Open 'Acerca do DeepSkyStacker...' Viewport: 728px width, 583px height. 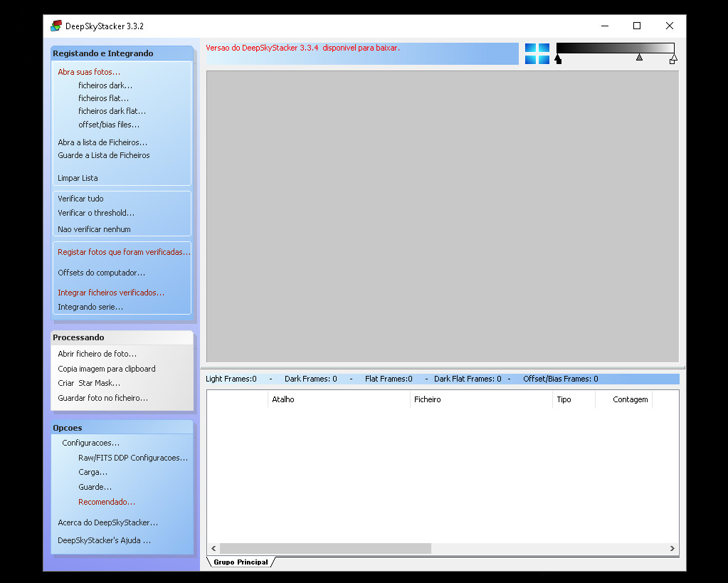click(x=107, y=522)
